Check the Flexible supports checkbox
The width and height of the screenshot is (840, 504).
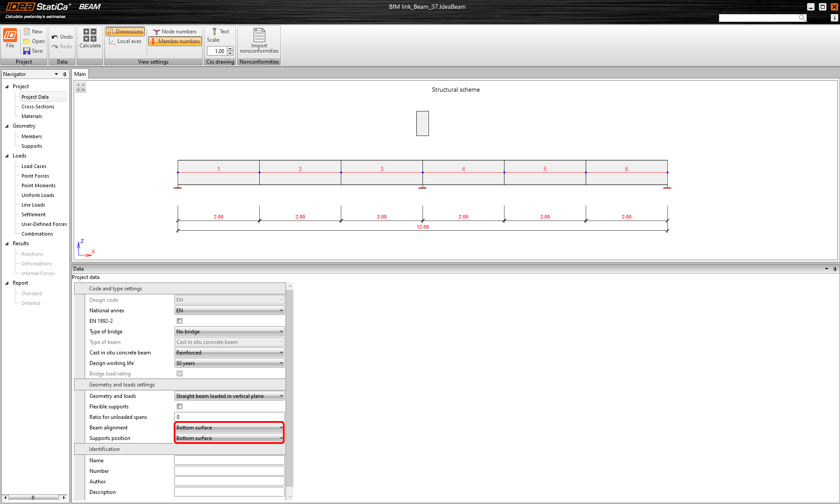[179, 407]
